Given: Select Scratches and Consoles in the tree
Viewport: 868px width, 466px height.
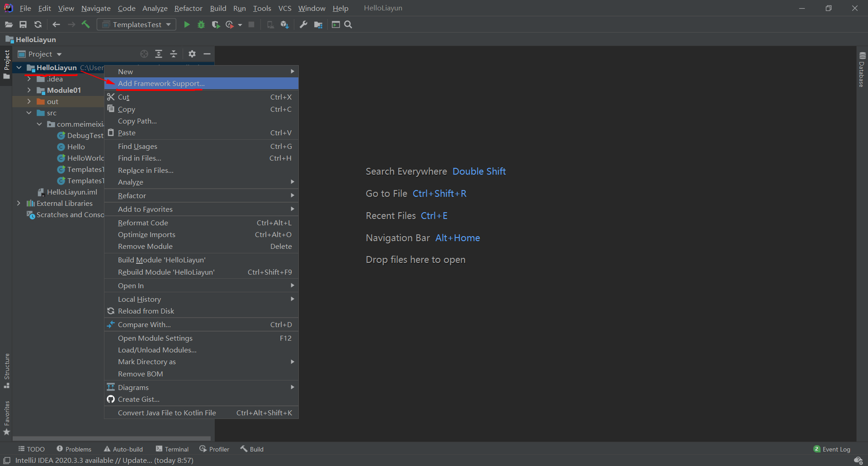Looking at the screenshot, I should tap(66, 214).
